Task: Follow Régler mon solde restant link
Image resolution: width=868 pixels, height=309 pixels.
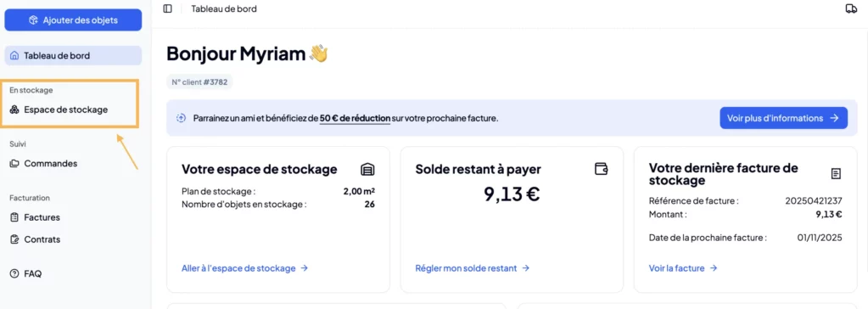Action: coord(473,268)
